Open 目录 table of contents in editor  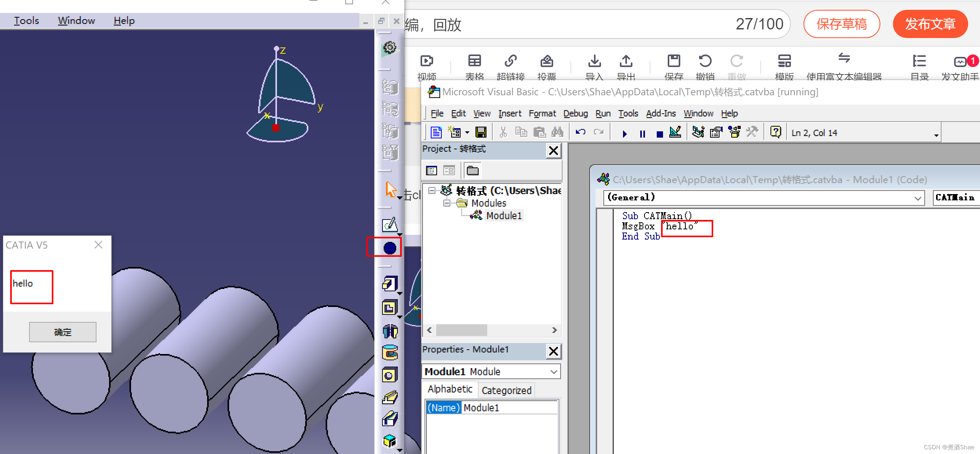point(919,67)
